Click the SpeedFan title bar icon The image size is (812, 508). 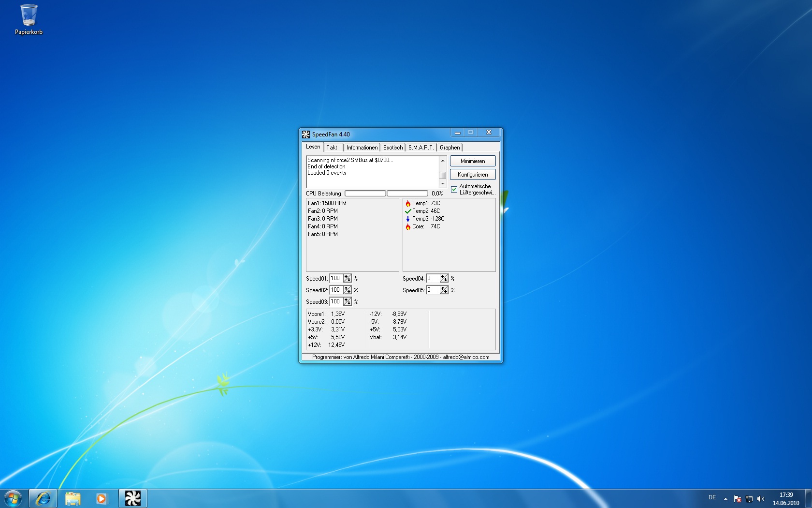coord(305,134)
